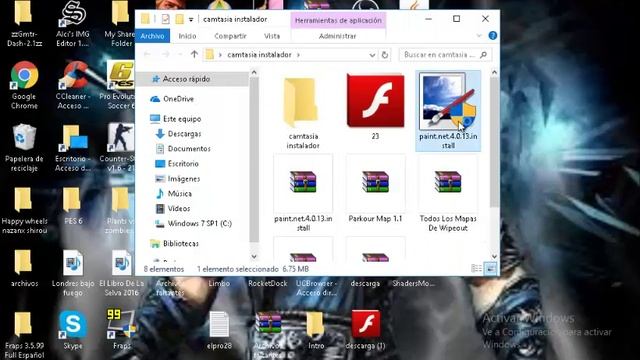Open the elpro28 text file icon
The image size is (640, 360).
219,330
